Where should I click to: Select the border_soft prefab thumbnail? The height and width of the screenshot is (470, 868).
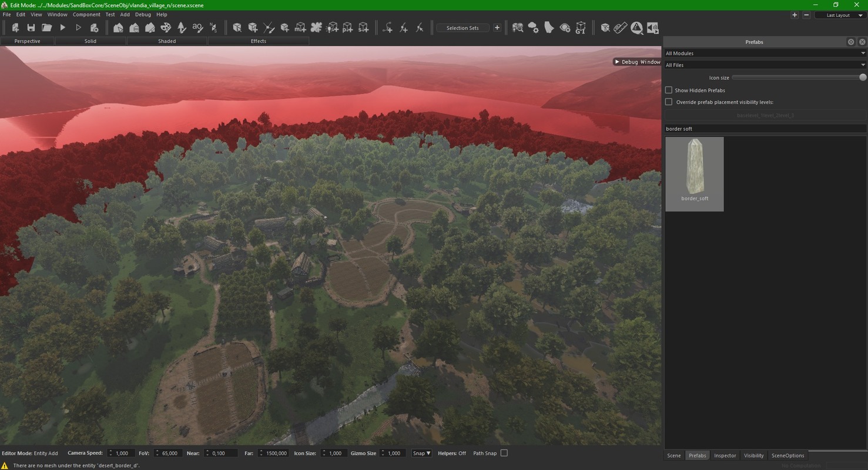click(x=695, y=174)
